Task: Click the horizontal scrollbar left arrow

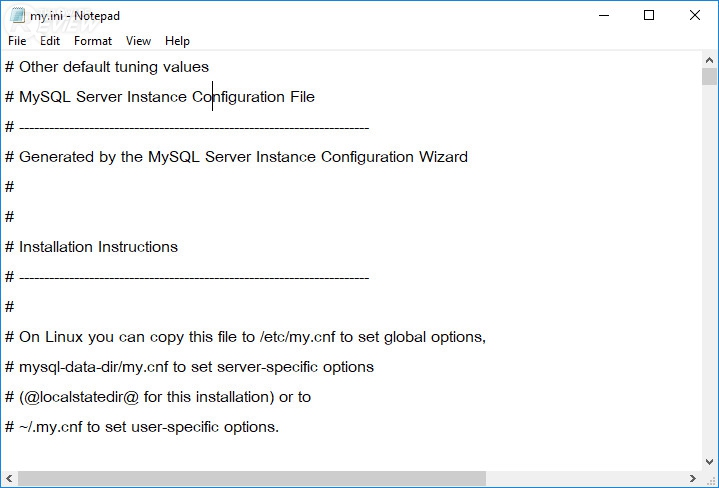Action: coord(9,478)
